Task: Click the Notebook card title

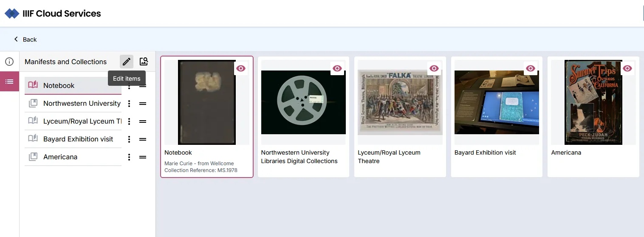Action: point(178,152)
